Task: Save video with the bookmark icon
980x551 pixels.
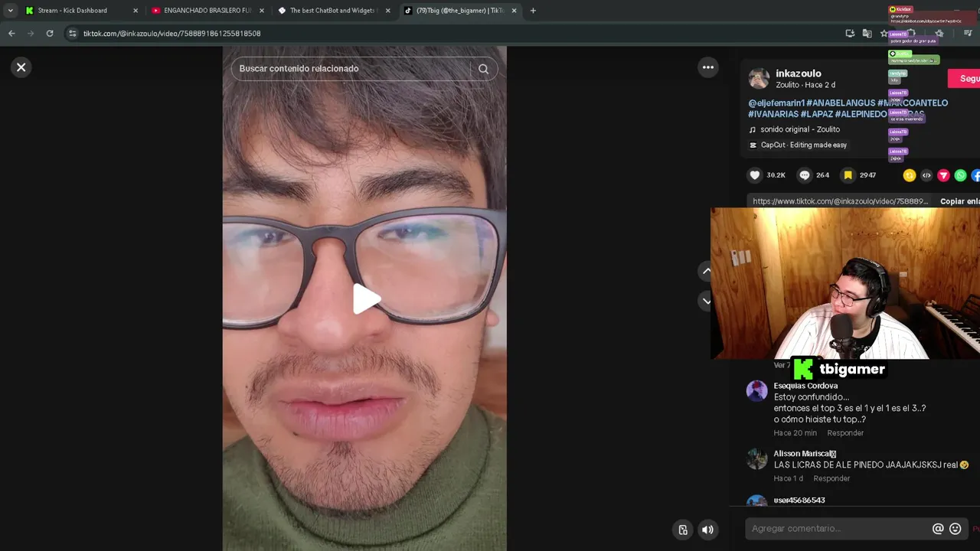Action: point(848,175)
